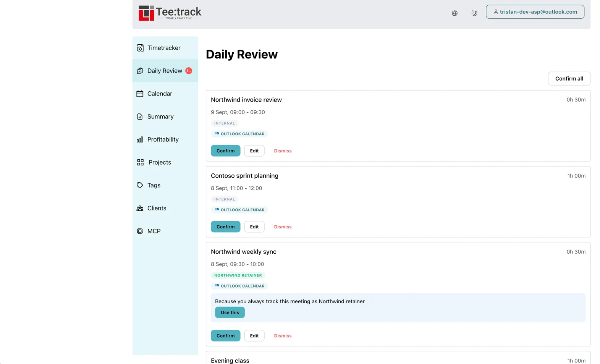Image resolution: width=600 pixels, height=364 pixels.
Task: Edit the Northwind weekly sync entry
Action: coord(254,336)
